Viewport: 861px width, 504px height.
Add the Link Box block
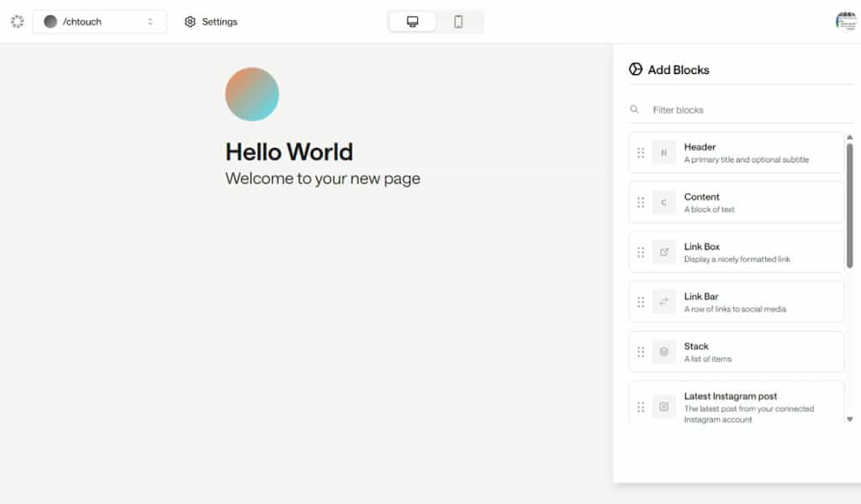tap(736, 252)
